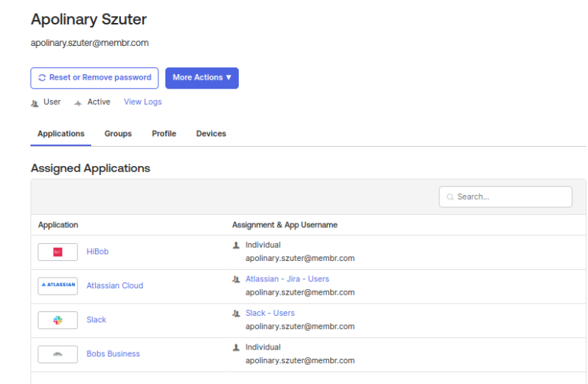This screenshot has height=384, width=588.
Task: Open the HiBob application link
Action: (97, 252)
